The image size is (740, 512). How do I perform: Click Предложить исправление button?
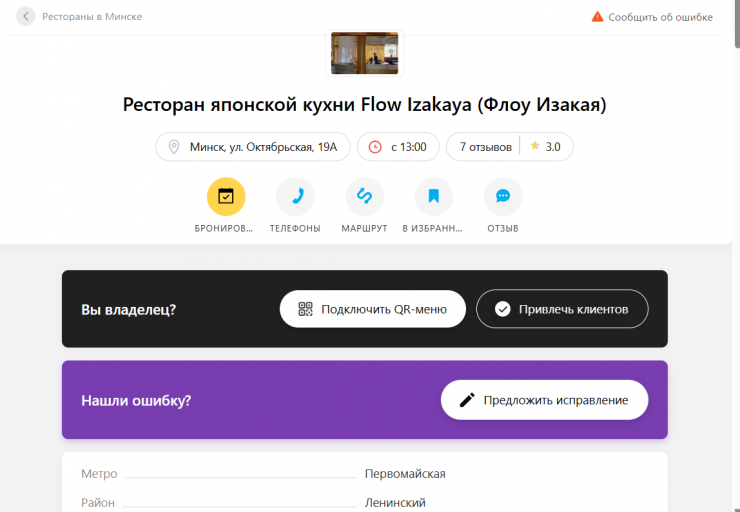click(x=545, y=400)
